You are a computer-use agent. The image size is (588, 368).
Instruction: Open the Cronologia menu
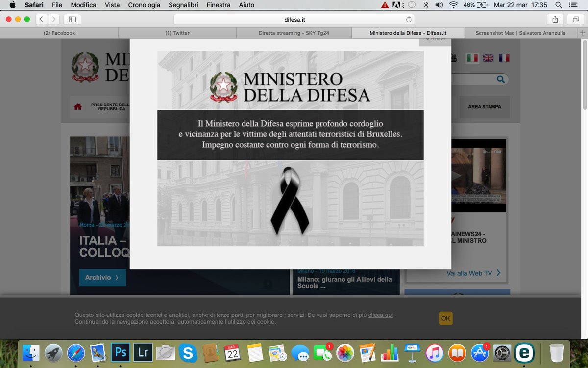[x=143, y=5]
